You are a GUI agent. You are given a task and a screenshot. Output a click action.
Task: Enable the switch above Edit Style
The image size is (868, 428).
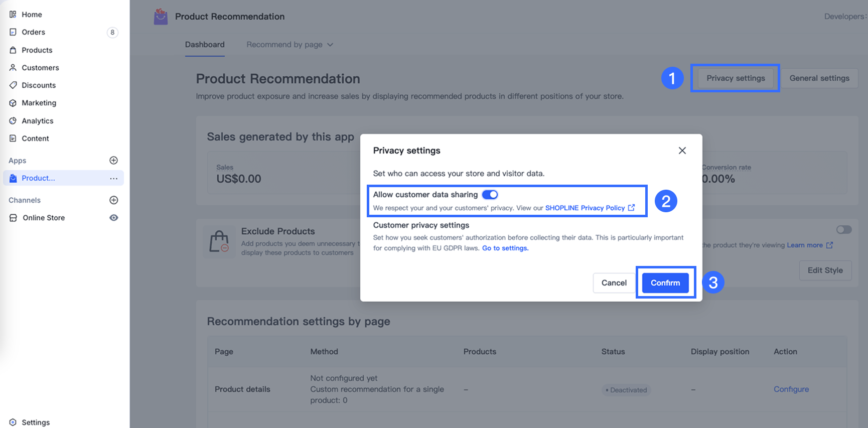843,230
